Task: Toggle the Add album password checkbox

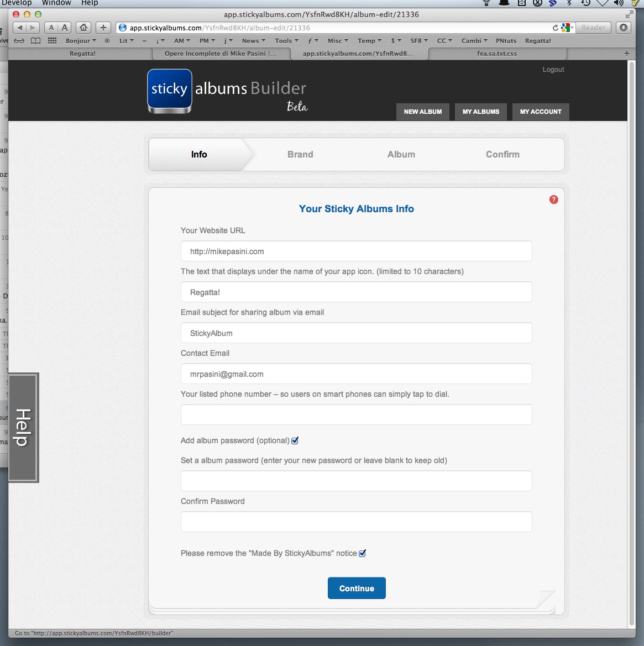Action: click(x=295, y=440)
